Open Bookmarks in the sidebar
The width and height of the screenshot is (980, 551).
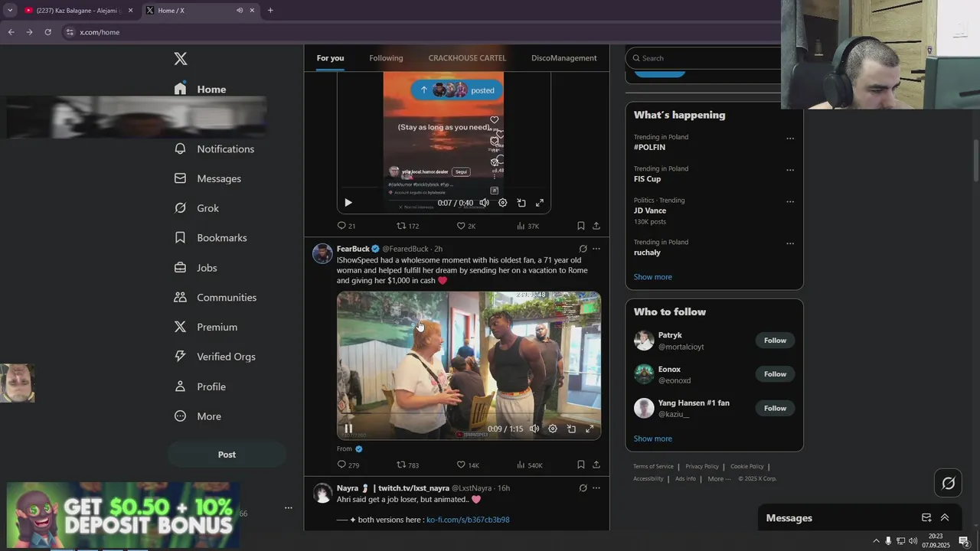(211, 238)
